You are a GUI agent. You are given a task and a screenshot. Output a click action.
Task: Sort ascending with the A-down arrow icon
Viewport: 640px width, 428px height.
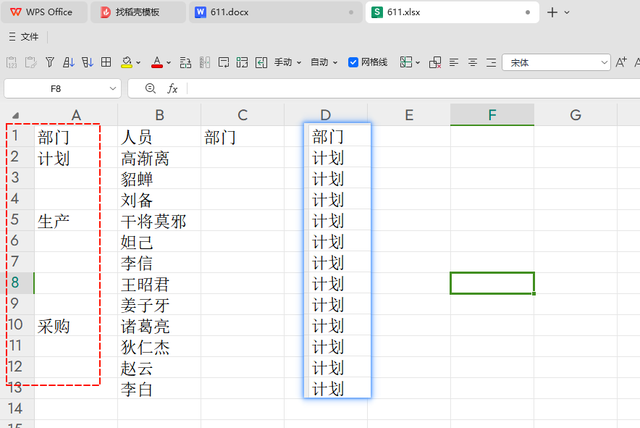68,62
